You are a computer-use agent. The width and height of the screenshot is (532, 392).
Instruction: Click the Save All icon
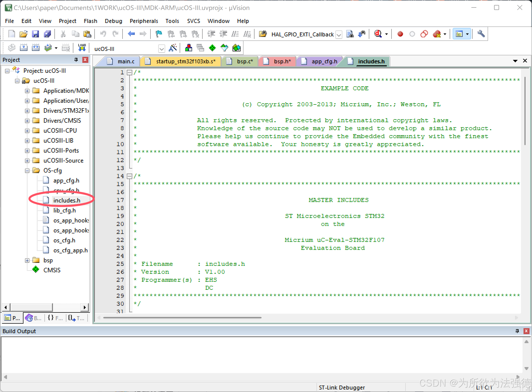click(x=47, y=34)
